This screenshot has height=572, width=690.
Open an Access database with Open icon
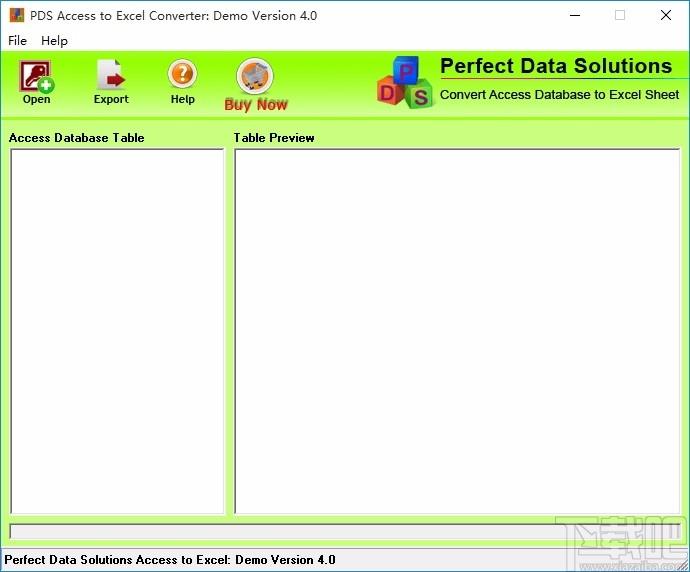37,82
